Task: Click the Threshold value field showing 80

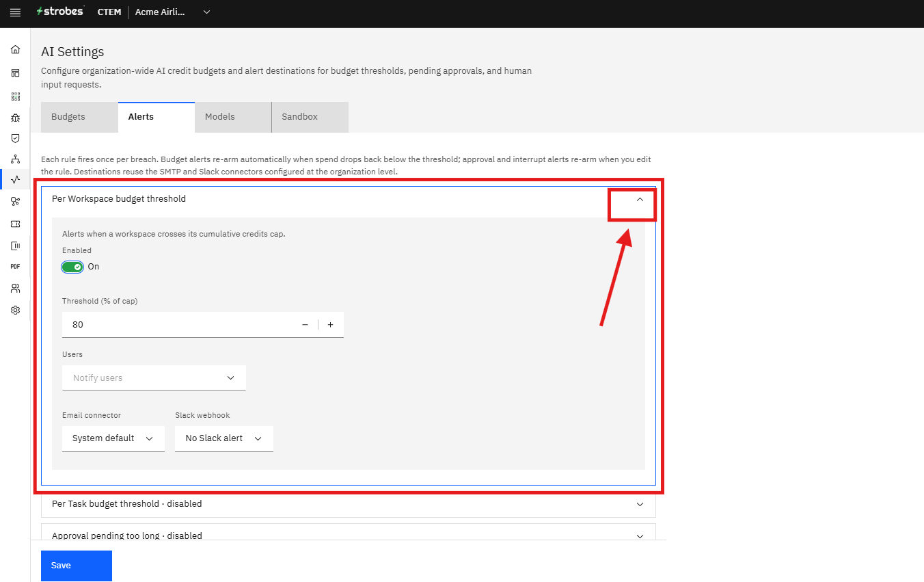Action: click(203, 325)
